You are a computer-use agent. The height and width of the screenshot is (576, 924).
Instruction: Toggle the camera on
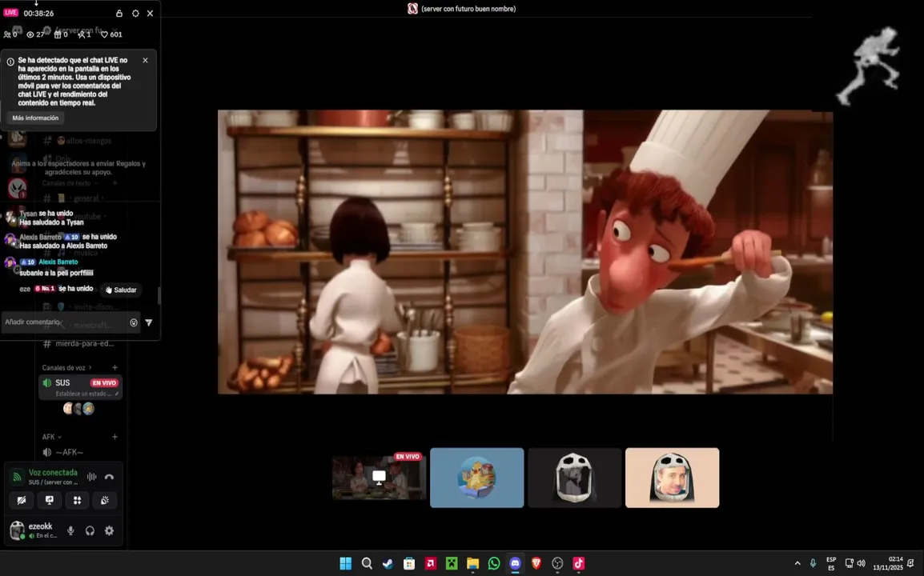[22, 500]
